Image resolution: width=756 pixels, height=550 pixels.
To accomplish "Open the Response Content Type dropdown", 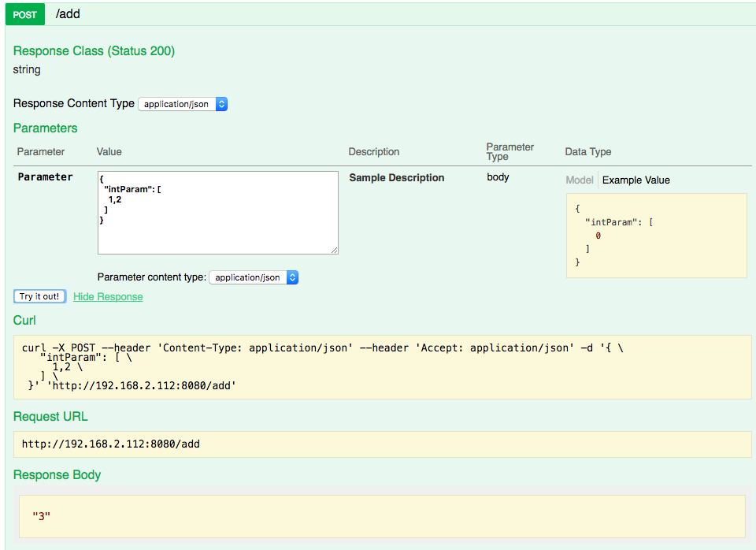I will click(183, 104).
